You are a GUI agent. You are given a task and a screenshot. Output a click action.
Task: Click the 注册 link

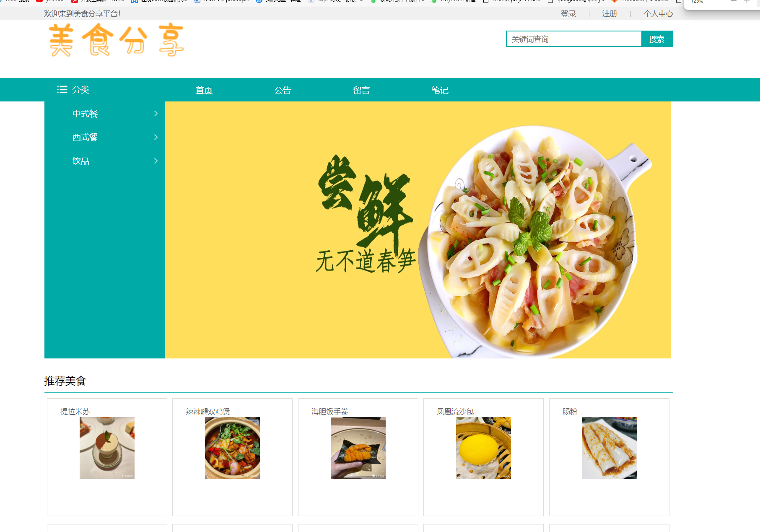(610, 14)
